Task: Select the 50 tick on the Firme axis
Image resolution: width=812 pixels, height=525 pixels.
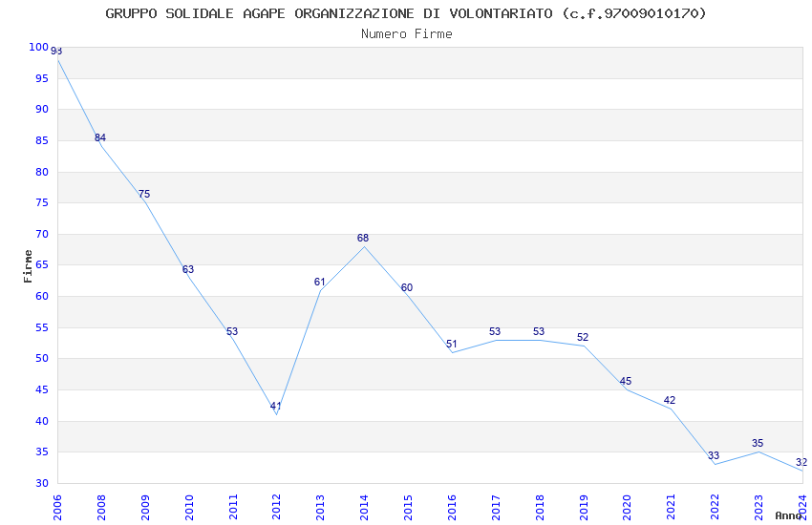Action: (x=42, y=359)
